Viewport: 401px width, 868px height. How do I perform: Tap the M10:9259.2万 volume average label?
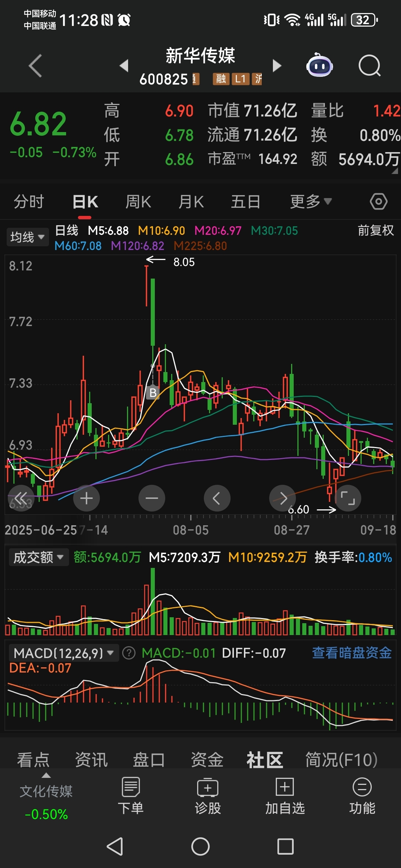pyautogui.click(x=267, y=557)
